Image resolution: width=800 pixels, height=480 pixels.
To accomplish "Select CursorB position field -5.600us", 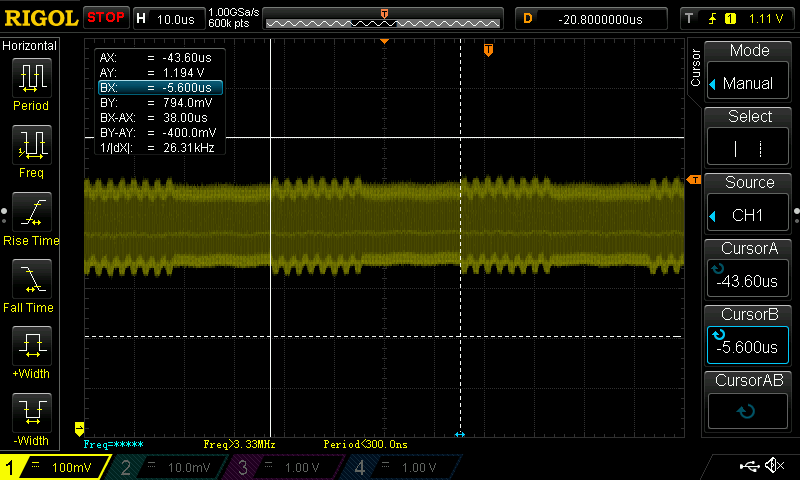I will (748, 346).
